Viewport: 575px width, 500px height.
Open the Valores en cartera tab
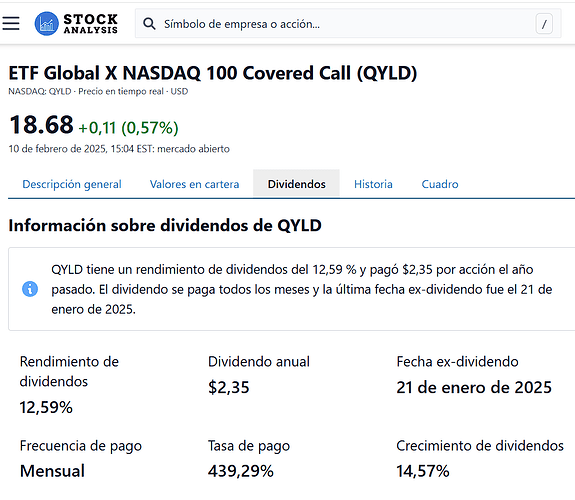(194, 184)
